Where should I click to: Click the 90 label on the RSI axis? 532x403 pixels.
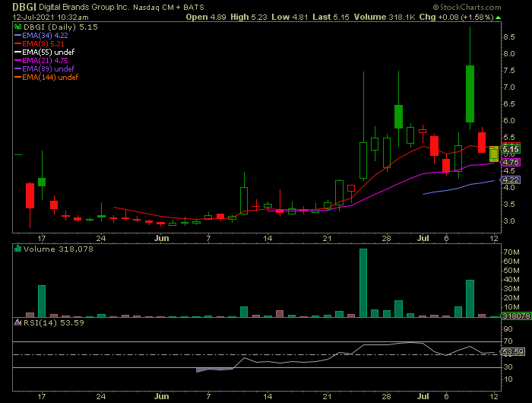508,329
